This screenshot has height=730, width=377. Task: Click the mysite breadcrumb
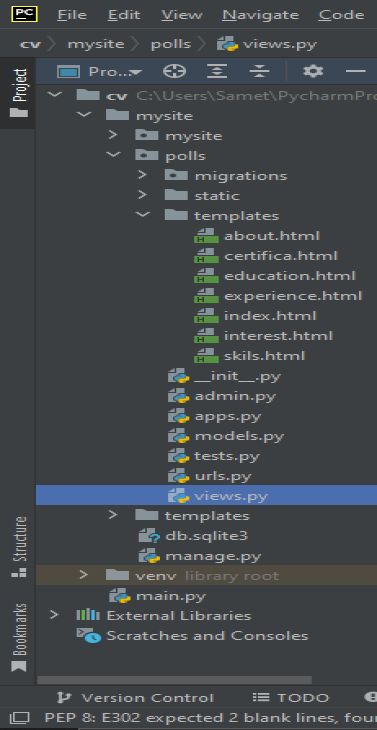tap(96, 45)
